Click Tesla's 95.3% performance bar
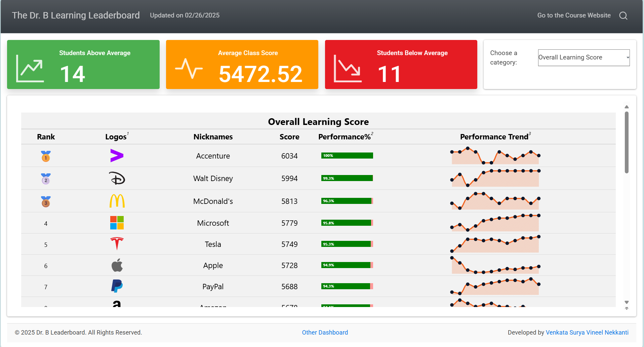Screen dimensions: 644x347 pos(347,244)
